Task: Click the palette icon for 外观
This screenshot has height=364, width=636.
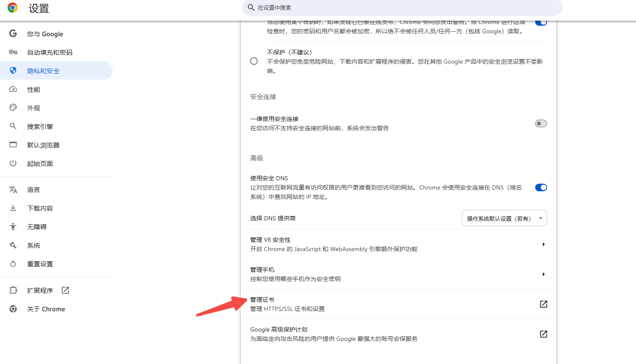Action: click(x=13, y=108)
